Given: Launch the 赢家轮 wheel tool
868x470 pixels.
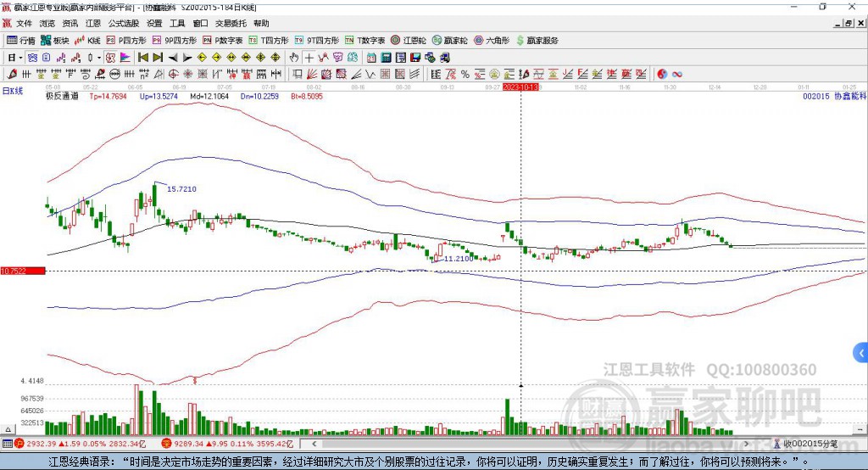Looking at the screenshot, I should point(449,41).
